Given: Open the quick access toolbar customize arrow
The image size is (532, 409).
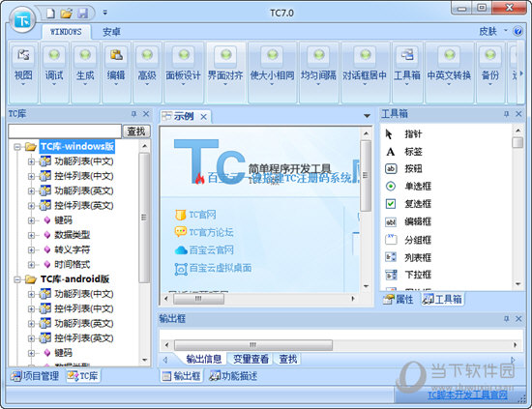Looking at the screenshot, I should [104, 13].
